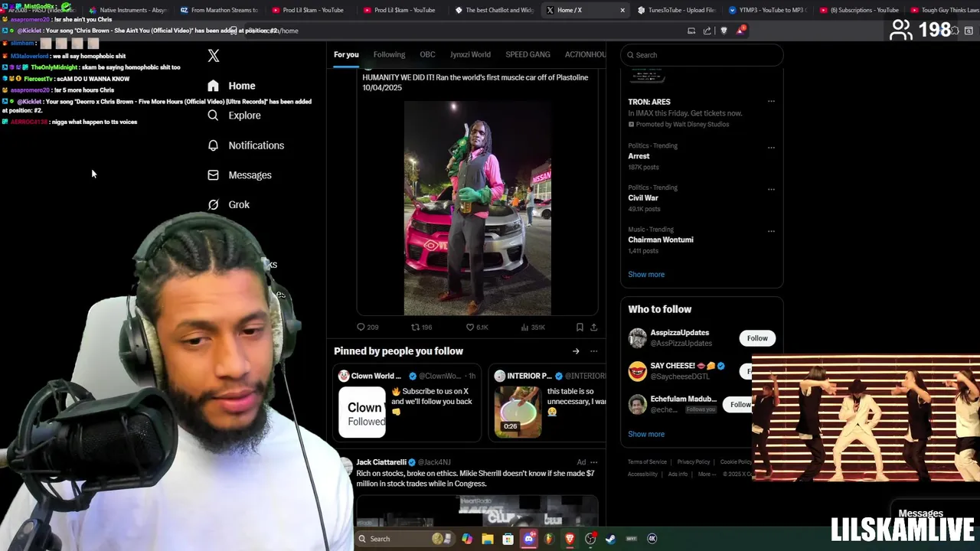This screenshot has height=551, width=980.
Task: Play the 0:26 INTERIOR P video
Action: pyautogui.click(x=518, y=412)
